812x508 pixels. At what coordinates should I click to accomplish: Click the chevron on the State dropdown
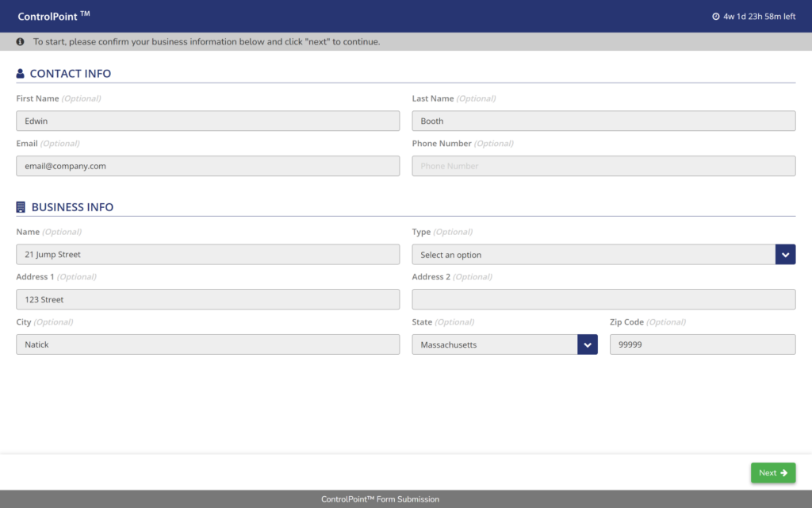tap(587, 344)
